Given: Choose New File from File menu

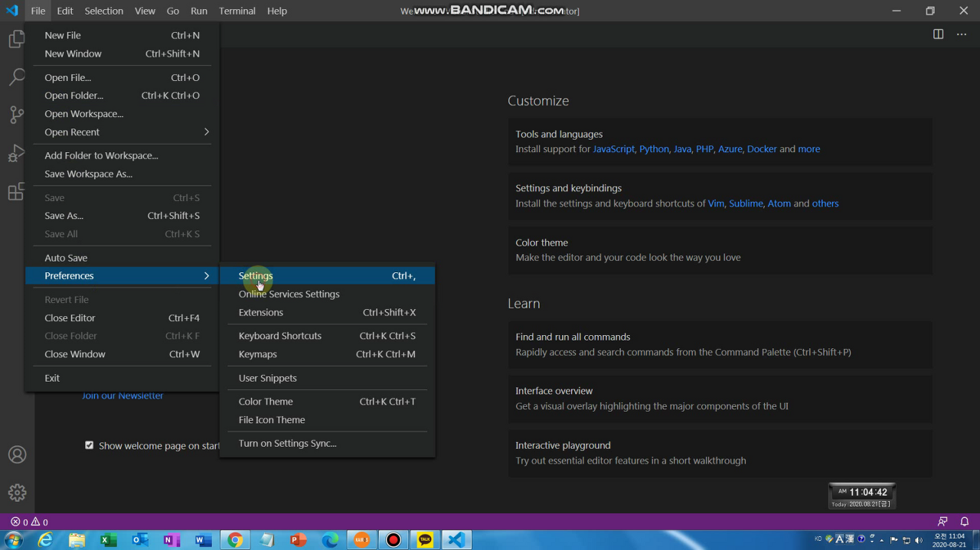Looking at the screenshot, I should (122, 35).
